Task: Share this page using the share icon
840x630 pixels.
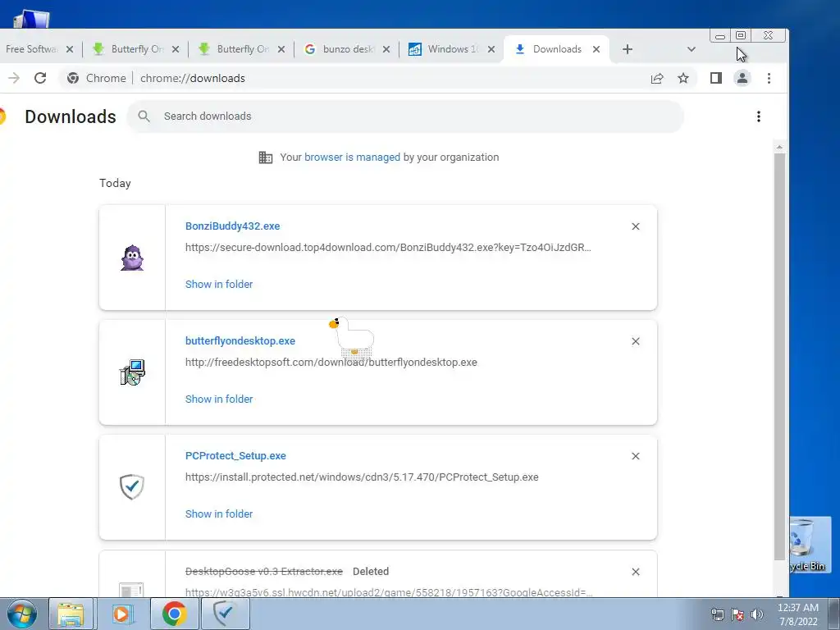Action: [657, 78]
